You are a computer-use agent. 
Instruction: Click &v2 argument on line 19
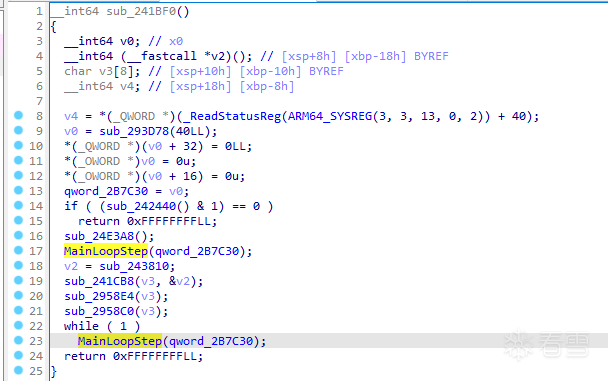[x=180, y=281]
